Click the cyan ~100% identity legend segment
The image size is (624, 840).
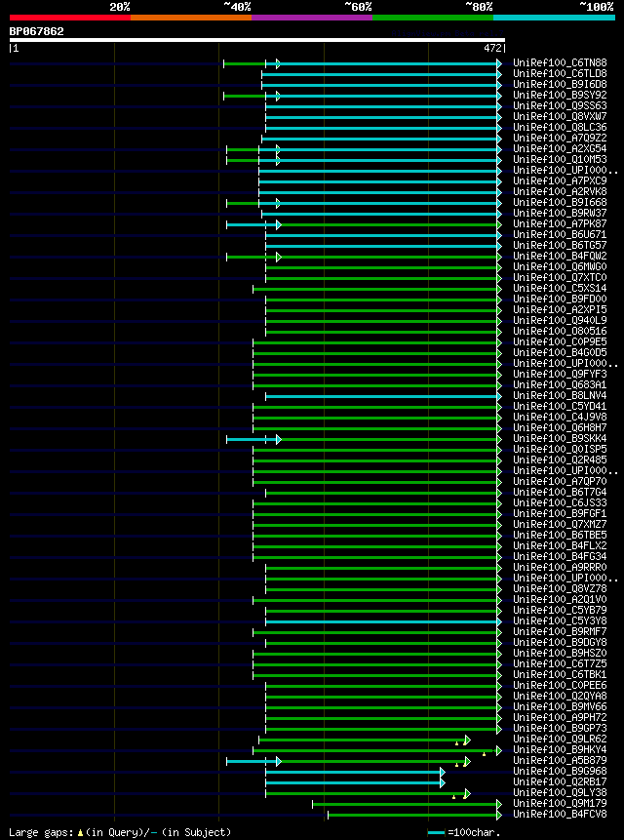point(554,18)
